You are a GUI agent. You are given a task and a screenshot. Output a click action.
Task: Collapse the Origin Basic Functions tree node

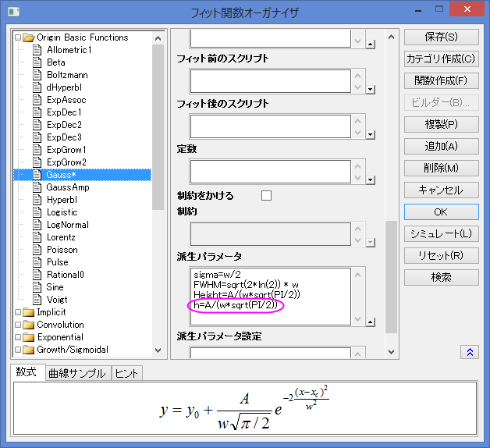(18, 37)
